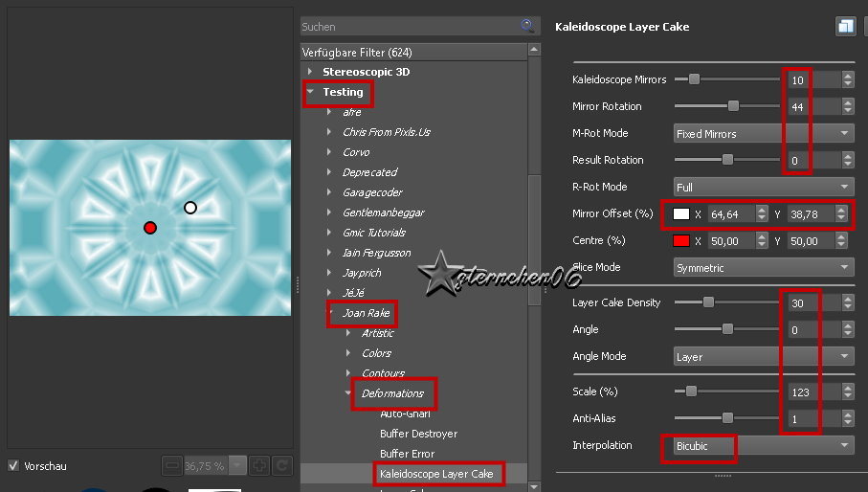Click the copy parameters icon beside filter title
This screenshot has height=492, width=868.
pyautogui.click(x=845, y=27)
